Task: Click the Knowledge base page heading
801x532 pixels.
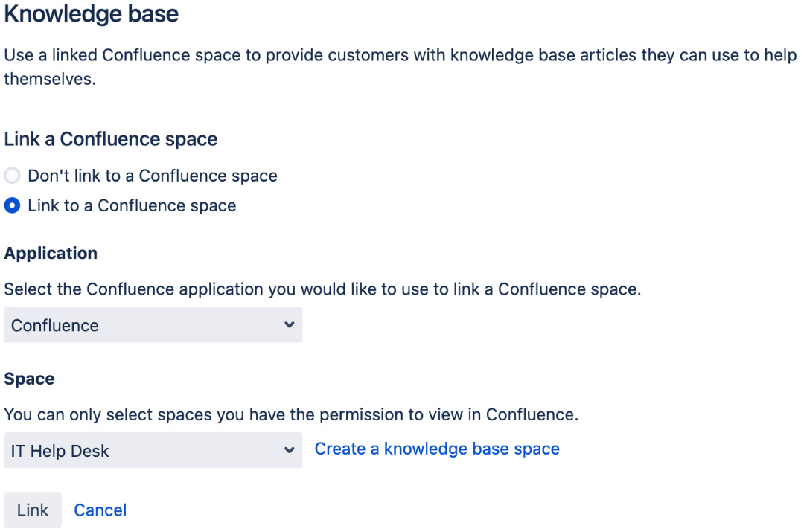Action: coord(91,14)
